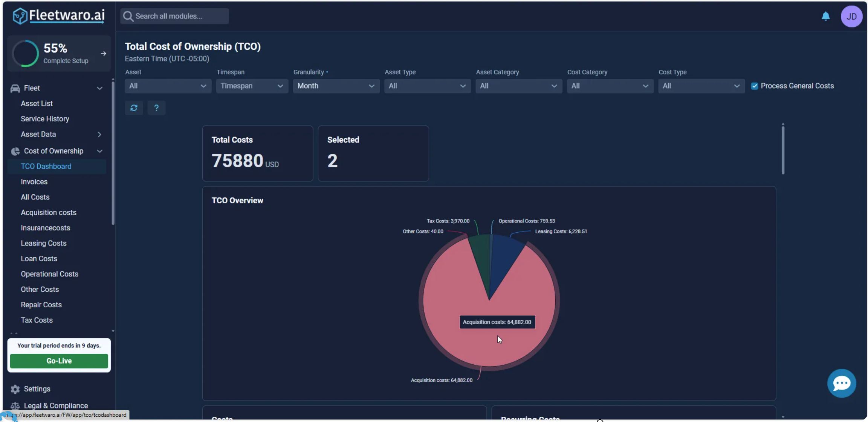The height and width of the screenshot is (422, 868).
Task: Click the refresh data icon button
Action: click(x=134, y=108)
